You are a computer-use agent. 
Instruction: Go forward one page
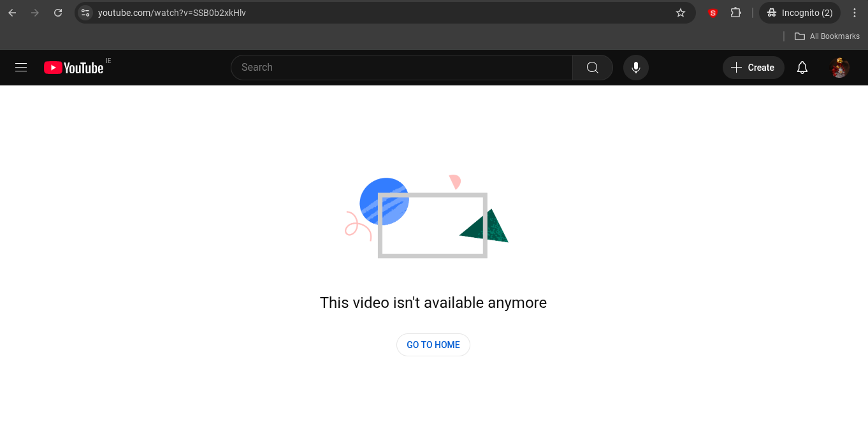click(35, 13)
